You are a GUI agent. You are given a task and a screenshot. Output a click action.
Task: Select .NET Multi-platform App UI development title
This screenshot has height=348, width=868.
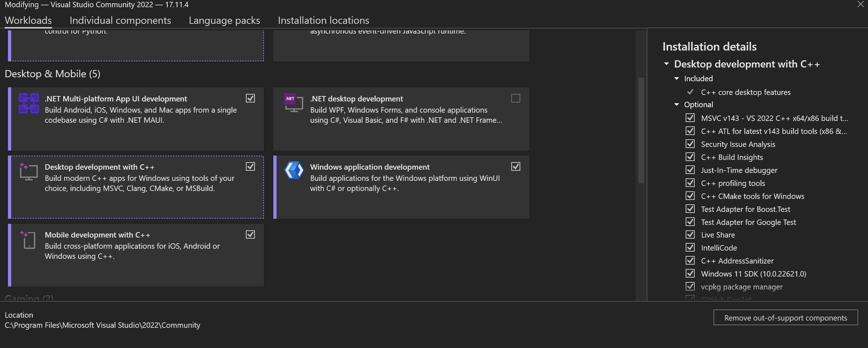coord(116,99)
